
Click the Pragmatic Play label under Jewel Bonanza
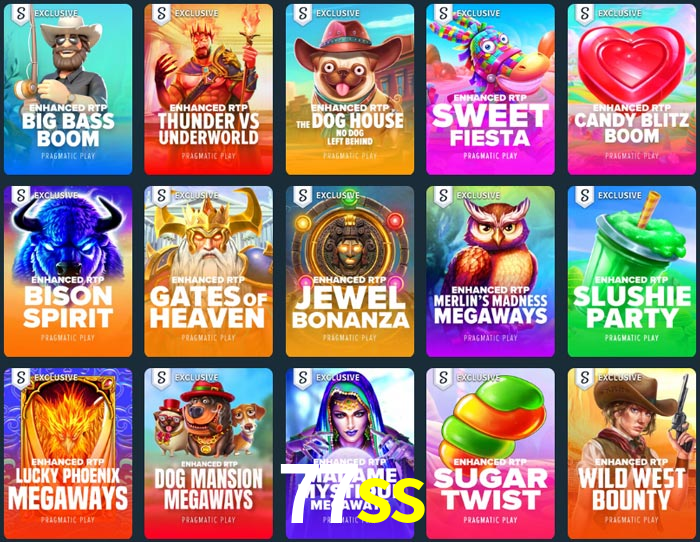[x=350, y=338]
